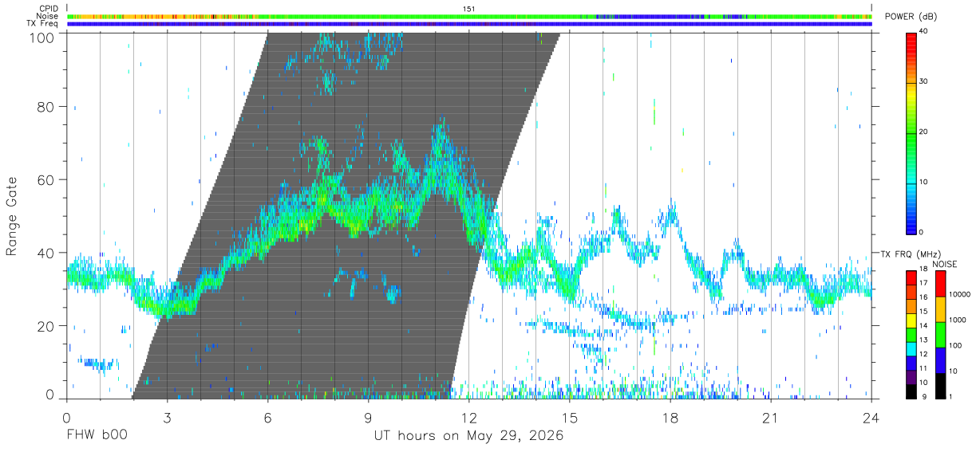Screen dimensions: 980x452
Task: Click the 40 tick on Range Gate axis
Action: click(x=45, y=253)
